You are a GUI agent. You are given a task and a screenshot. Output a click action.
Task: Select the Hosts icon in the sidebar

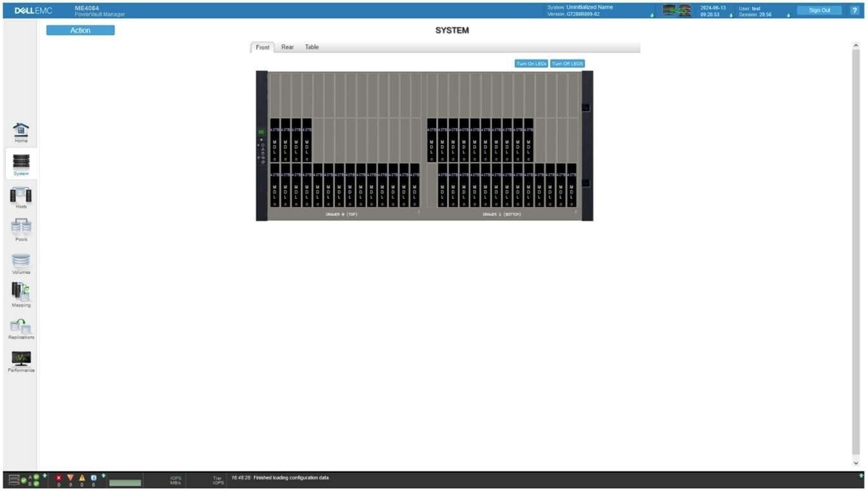[x=21, y=197]
